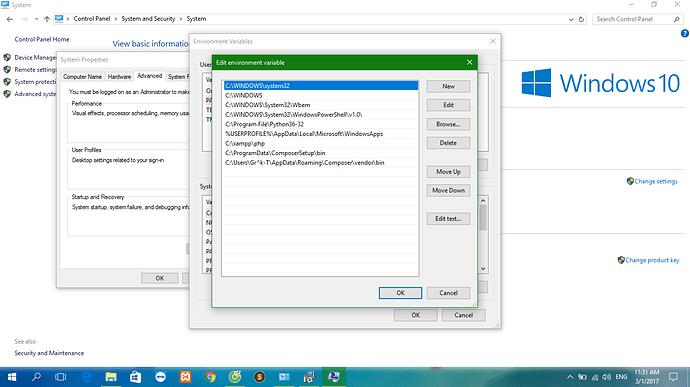
Task: Click the New button for path entries
Action: pyautogui.click(x=448, y=86)
